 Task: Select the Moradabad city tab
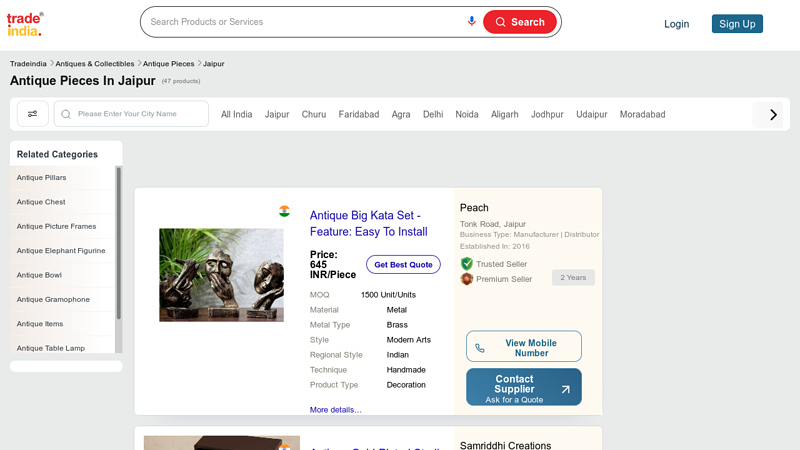click(642, 114)
